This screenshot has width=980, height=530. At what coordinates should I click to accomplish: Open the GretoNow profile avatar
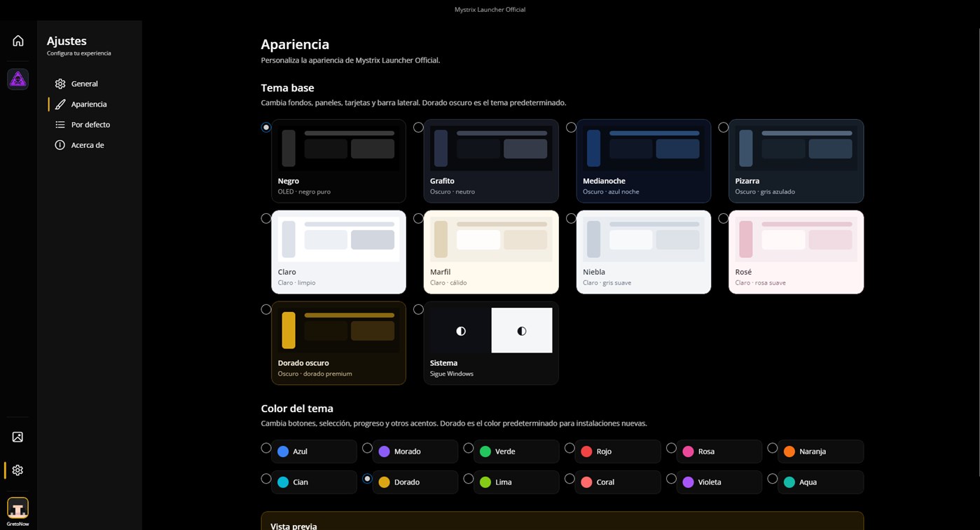point(18,508)
